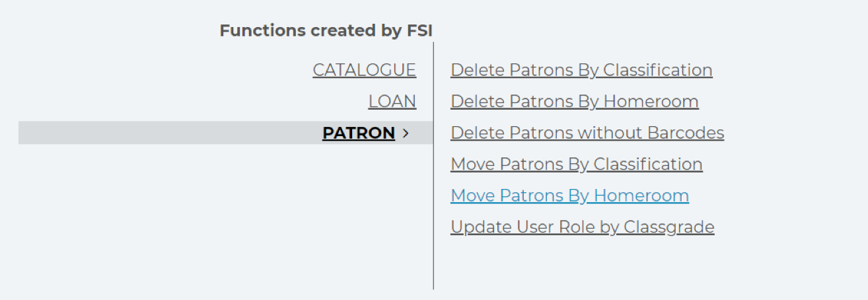This screenshot has width=868, height=300.
Task: Click the vertical divider line between columns
Action: 433,165
